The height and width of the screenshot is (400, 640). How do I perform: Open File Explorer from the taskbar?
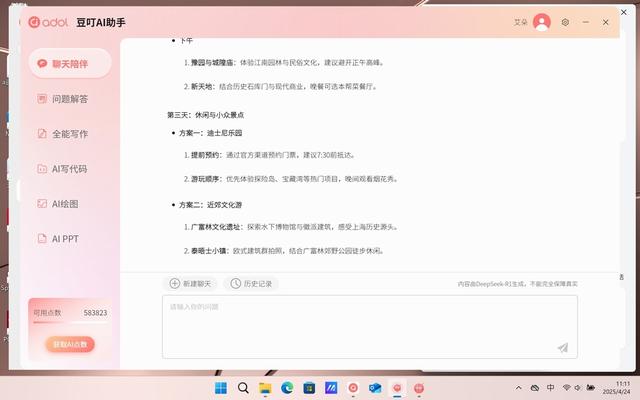[x=265, y=388]
